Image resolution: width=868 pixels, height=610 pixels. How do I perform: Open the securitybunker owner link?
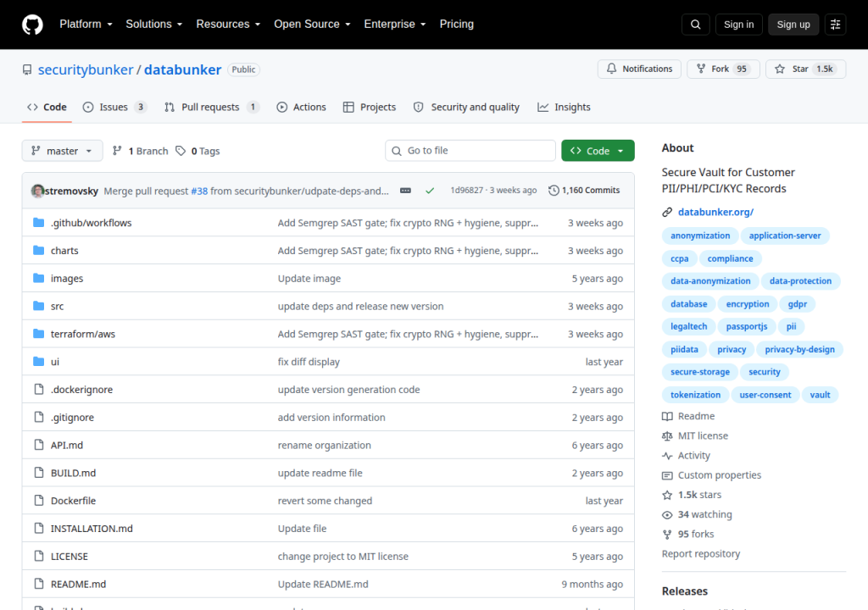pyautogui.click(x=86, y=69)
